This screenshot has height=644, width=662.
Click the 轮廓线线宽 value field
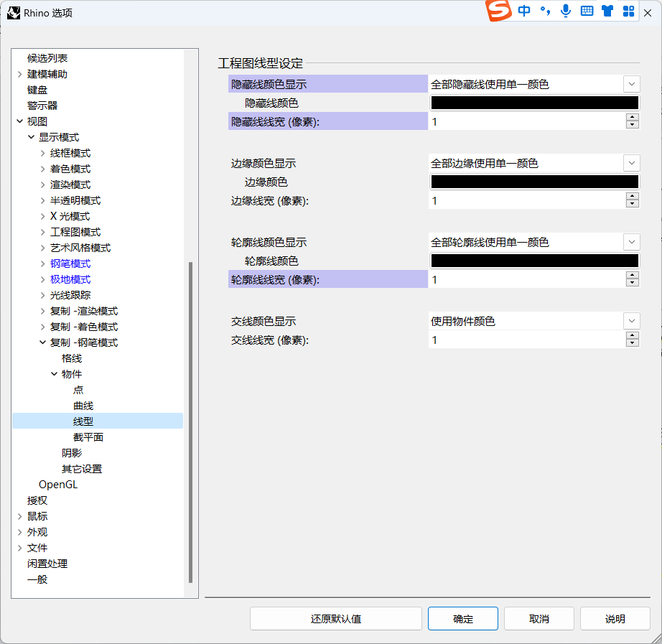click(x=527, y=279)
